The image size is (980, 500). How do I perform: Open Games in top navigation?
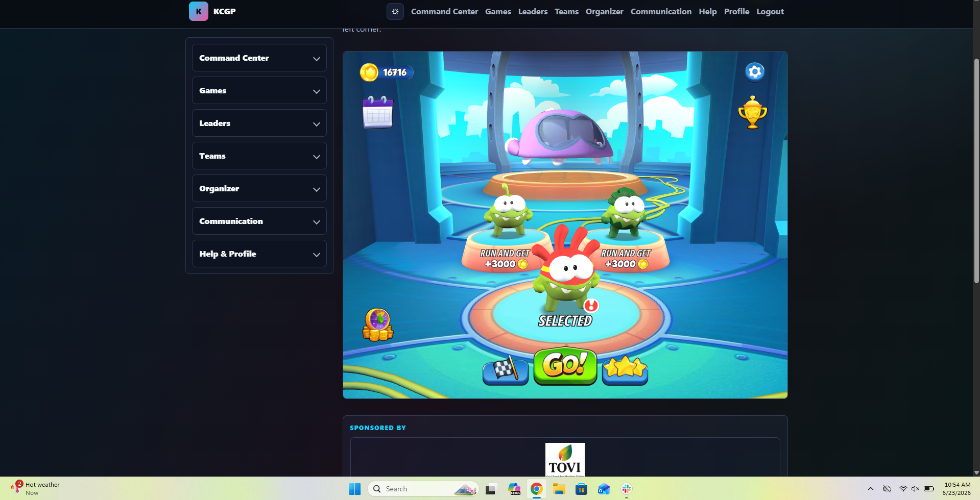(x=498, y=11)
